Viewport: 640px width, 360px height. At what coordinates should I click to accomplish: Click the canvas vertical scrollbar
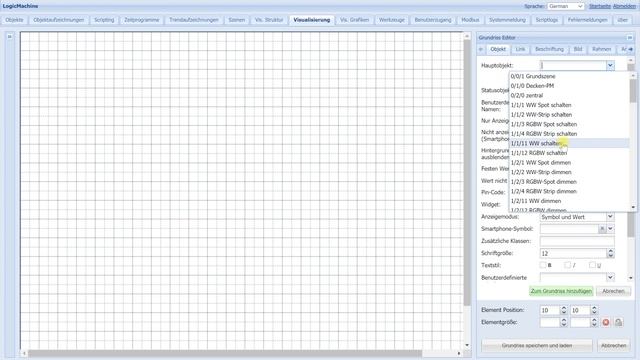(x=467, y=171)
